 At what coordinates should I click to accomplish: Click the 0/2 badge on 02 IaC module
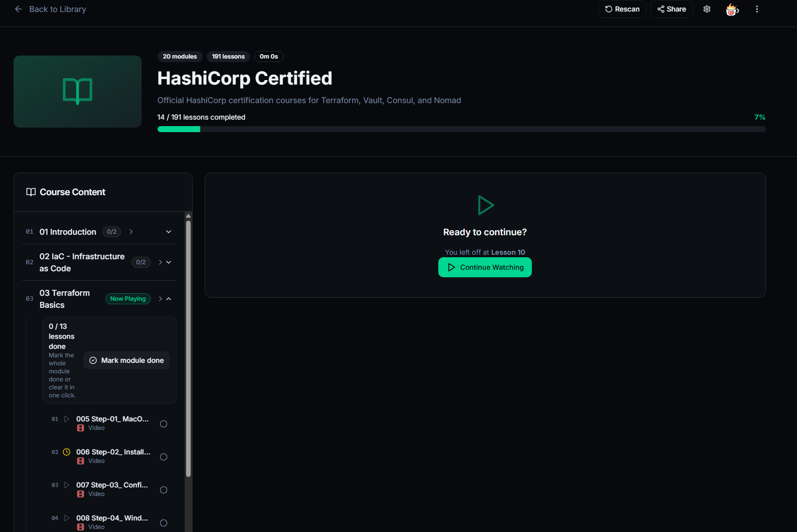[x=141, y=262]
